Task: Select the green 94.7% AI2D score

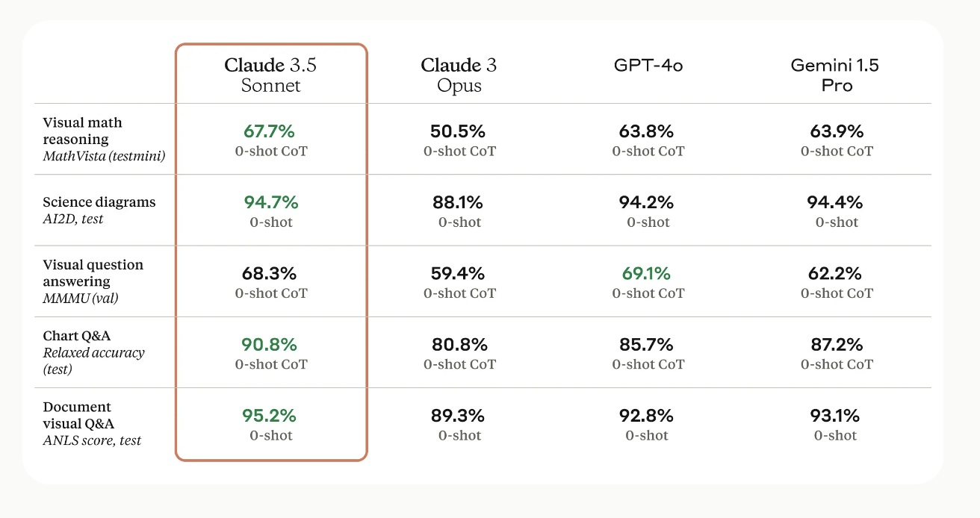Action: pos(271,202)
